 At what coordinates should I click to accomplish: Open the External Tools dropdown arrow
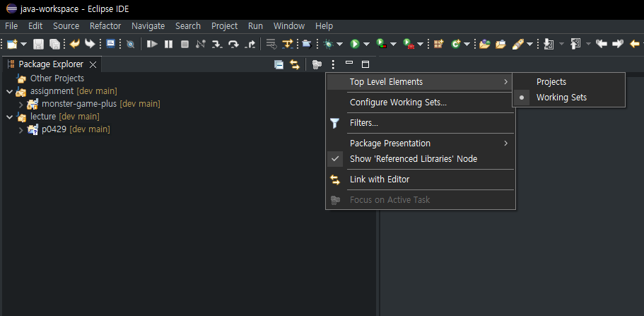tap(420, 45)
